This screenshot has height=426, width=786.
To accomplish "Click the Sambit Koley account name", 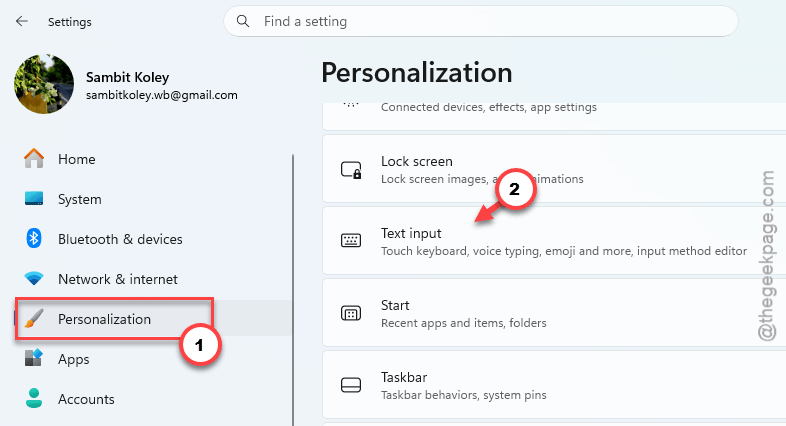I will coord(127,77).
